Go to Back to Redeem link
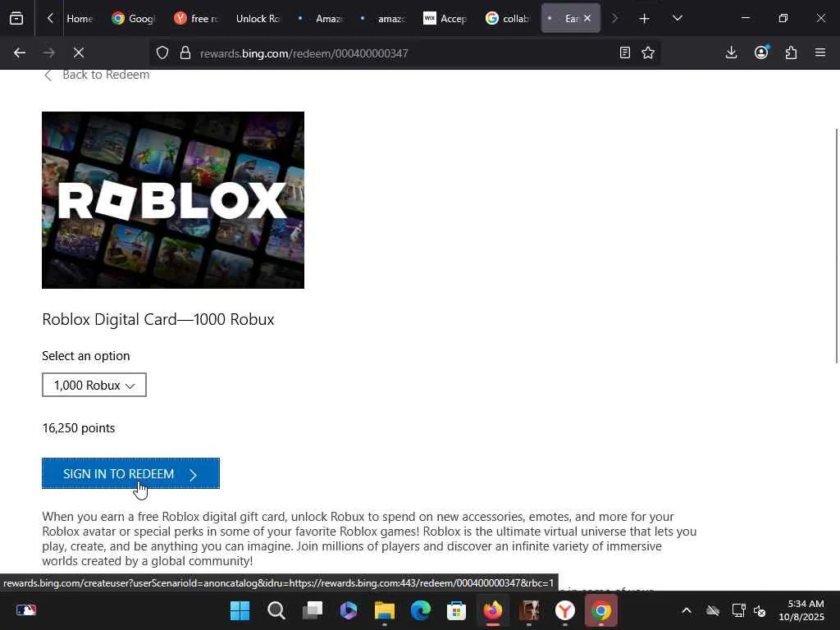840x630 pixels. (97, 75)
